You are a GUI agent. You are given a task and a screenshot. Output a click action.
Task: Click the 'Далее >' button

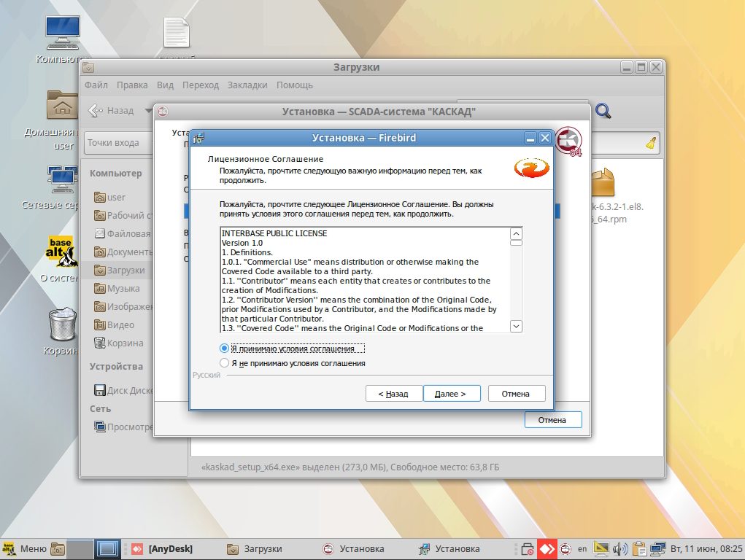pos(451,394)
